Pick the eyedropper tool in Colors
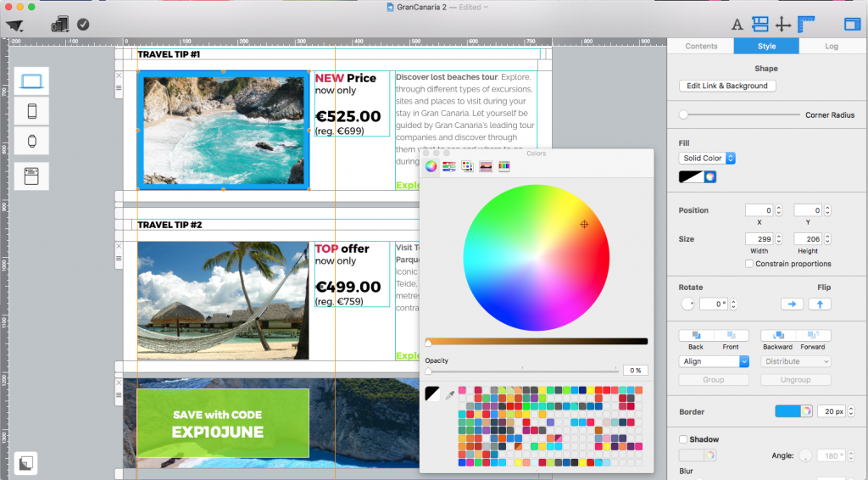Viewport: 868px width, 480px height. (449, 394)
